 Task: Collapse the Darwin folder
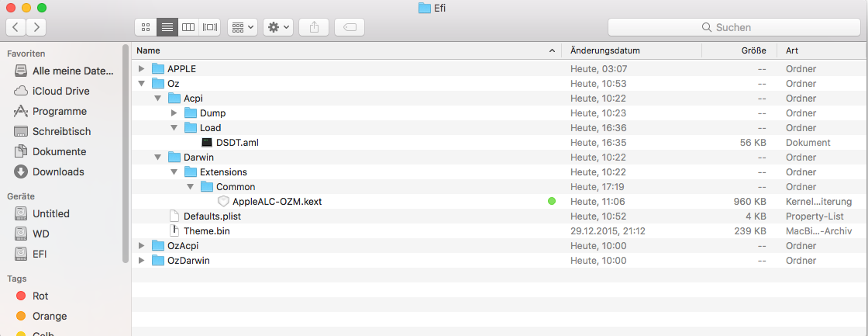point(158,157)
